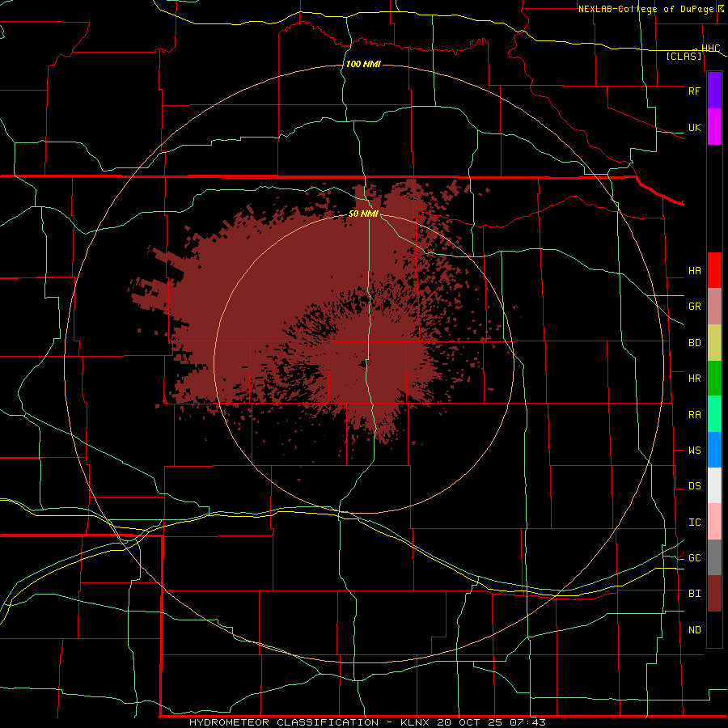Click the 20 OCT 25 date
The width and height of the screenshot is (728, 728).
pyautogui.click(x=469, y=722)
